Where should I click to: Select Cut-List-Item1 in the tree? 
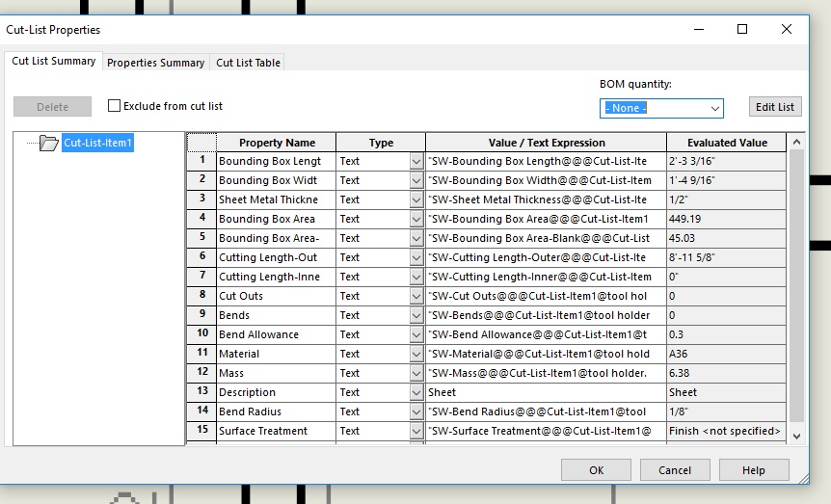pos(97,143)
